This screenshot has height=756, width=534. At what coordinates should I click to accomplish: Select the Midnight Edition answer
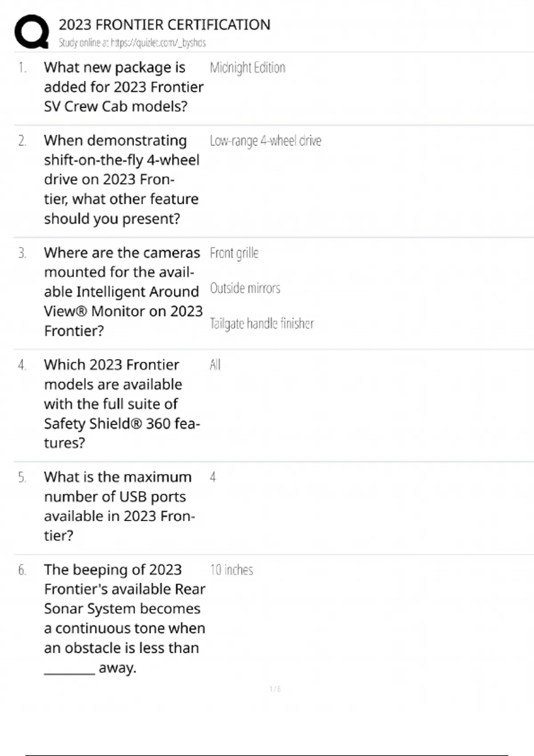pos(247,68)
